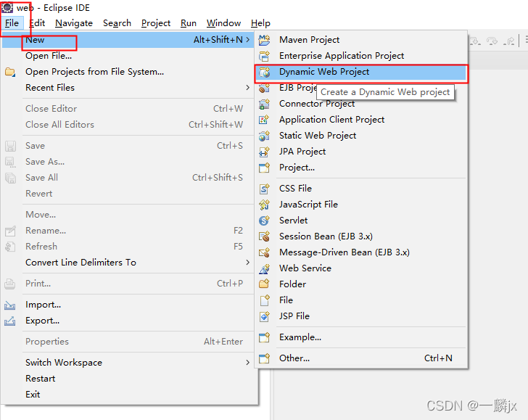Click the File icon in New submenu
This screenshot has width=528, height=420.
click(264, 300)
